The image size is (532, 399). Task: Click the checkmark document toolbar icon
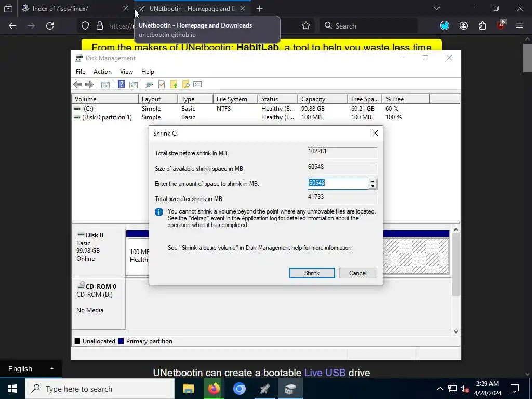(x=162, y=85)
